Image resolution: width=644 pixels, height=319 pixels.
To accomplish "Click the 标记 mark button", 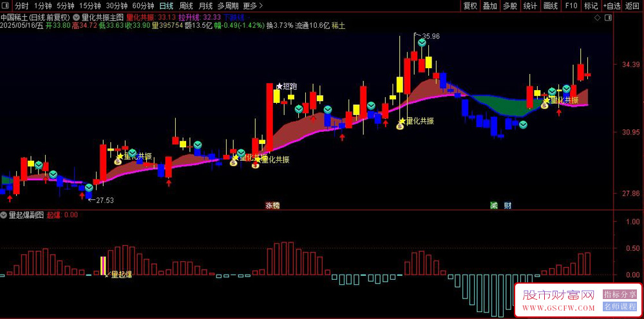I will (x=591, y=6).
